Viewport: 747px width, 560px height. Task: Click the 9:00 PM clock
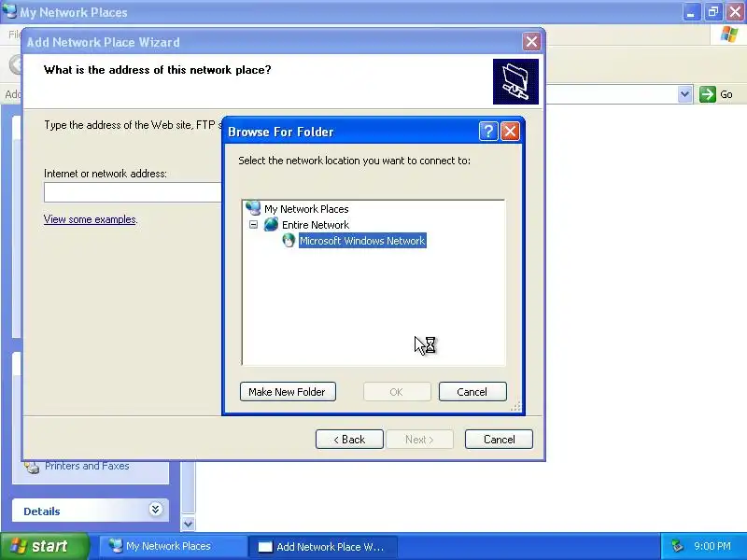tap(712, 546)
